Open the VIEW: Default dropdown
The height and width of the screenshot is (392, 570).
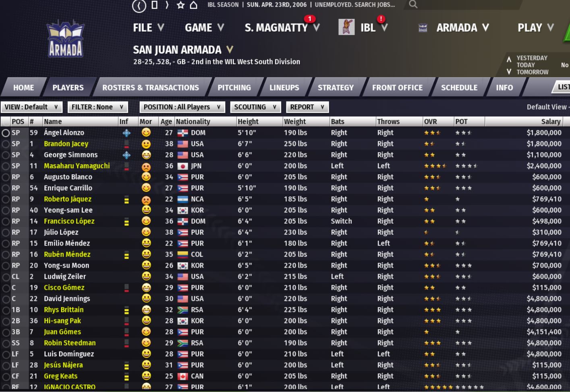point(31,107)
